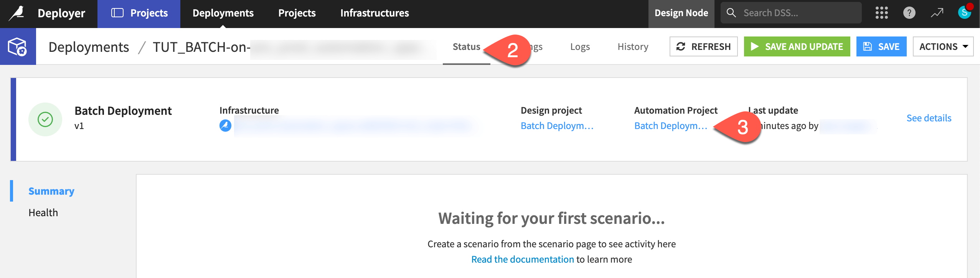The height and width of the screenshot is (278, 980).
Task: Open Infrastructures in top navigation
Action: (x=375, y=13)
